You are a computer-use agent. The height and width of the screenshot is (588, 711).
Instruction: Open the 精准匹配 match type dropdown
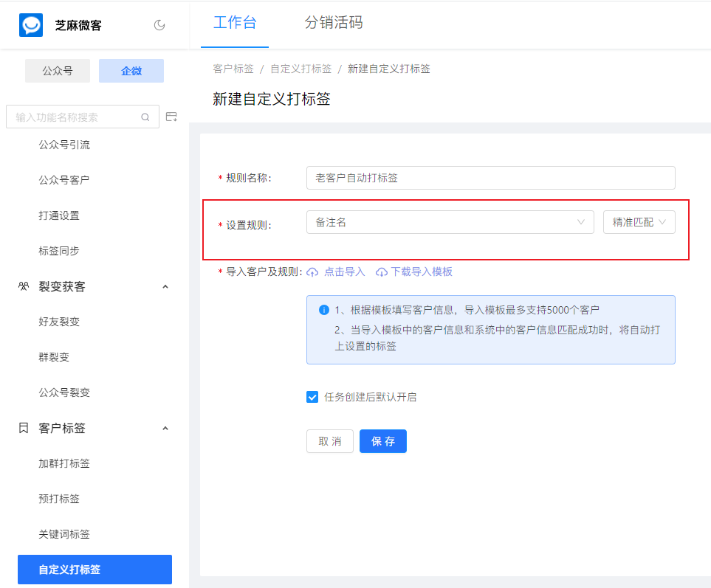[639, 222]
